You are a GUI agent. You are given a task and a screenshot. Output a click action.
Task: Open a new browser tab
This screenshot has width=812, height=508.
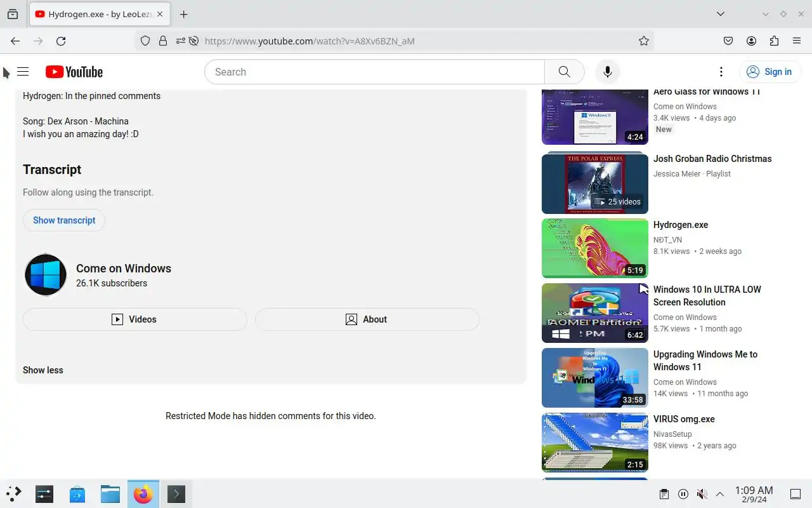(183, 14)
